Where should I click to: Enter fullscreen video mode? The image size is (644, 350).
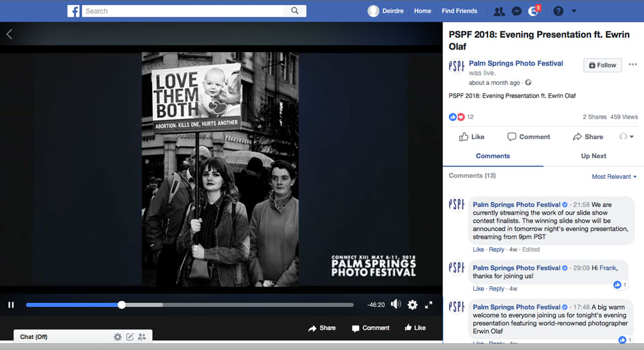(x=429, y=305)
